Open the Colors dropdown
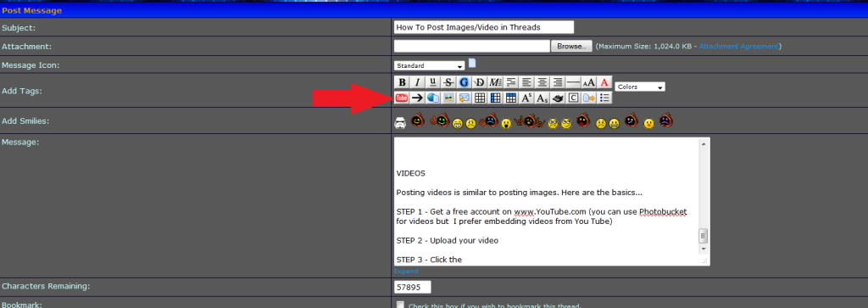 (640, 87)
